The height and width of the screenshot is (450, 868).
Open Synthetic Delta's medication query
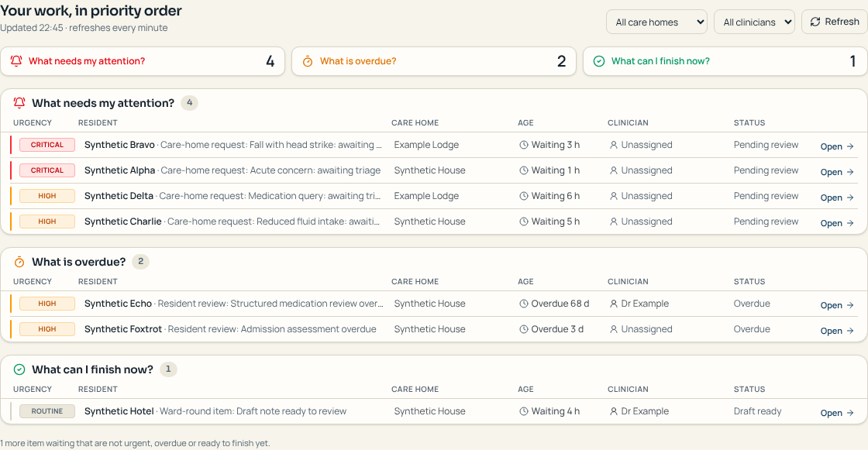pos(837,197)
